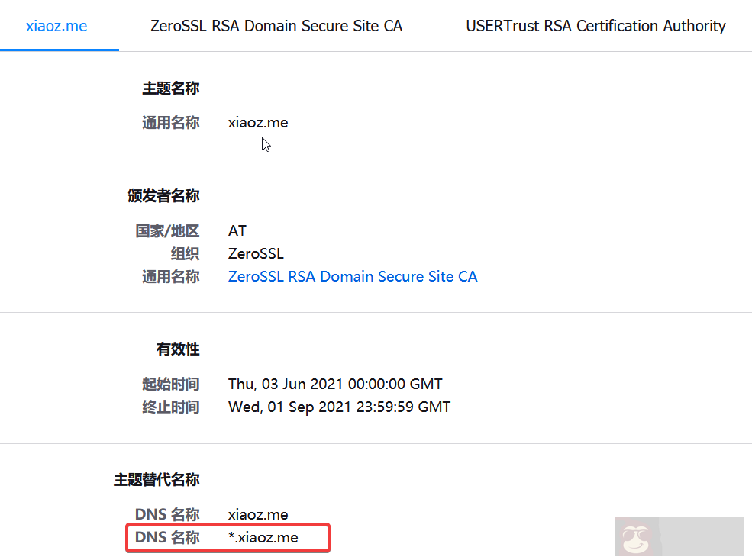Click the 起始时间 field label

click(170, 384)
